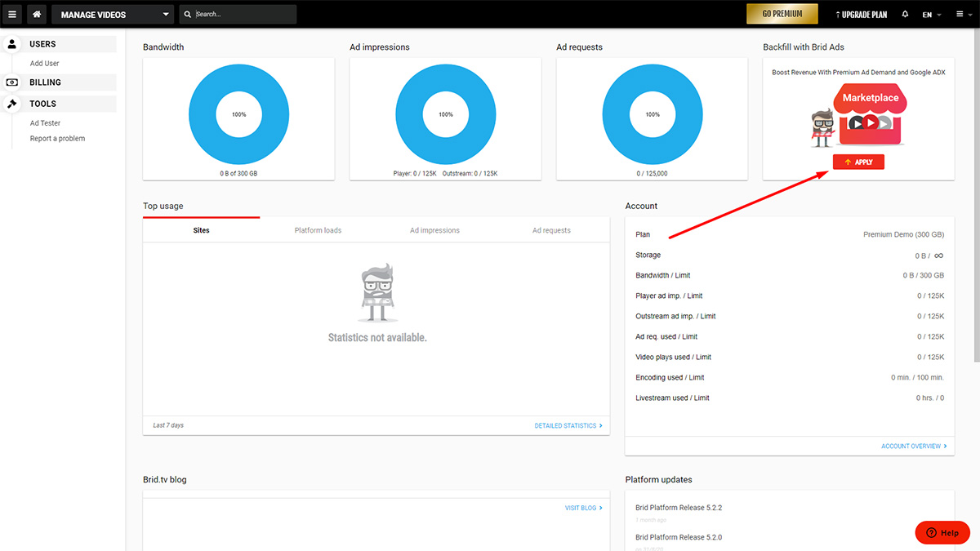The width and height of the screenshot is (980, 551).
Task: Click the Go Premium gold button
Action: 782,14
